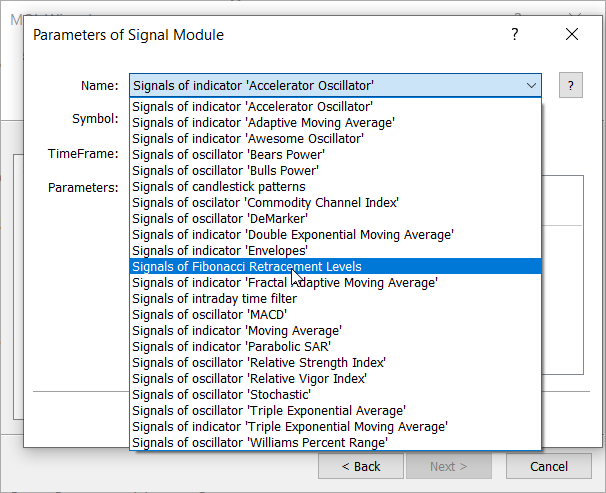Choose Signals of candlestick patterns
Screen dimensions: 606x493
pos(218,187)
